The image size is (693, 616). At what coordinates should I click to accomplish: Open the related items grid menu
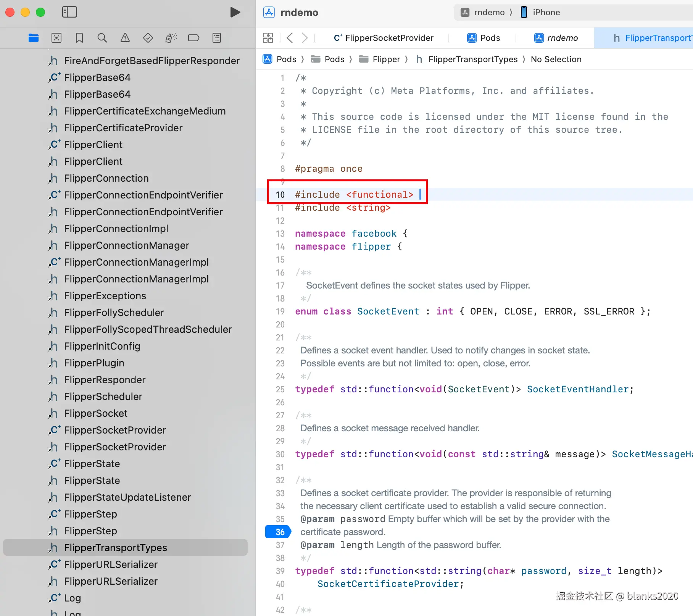coord(268,38)
